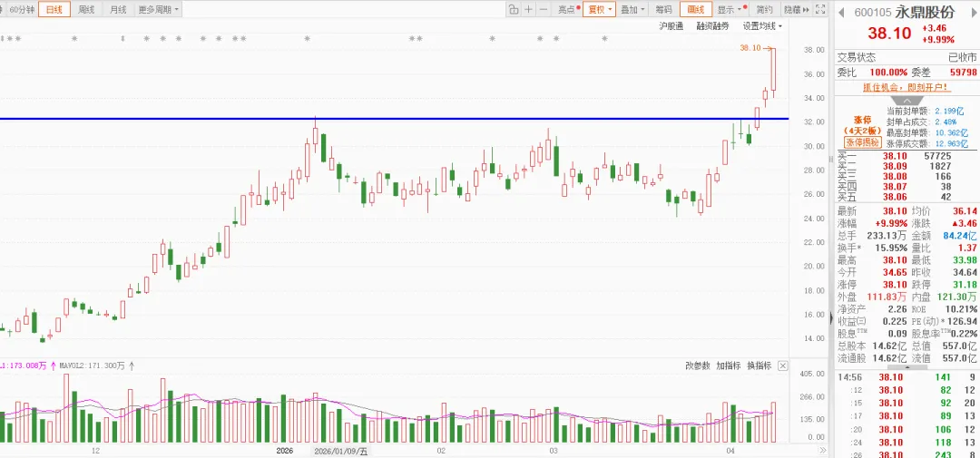
Task: Click 改参数 to edit indicator parameters
Action: tap(698, 365)
